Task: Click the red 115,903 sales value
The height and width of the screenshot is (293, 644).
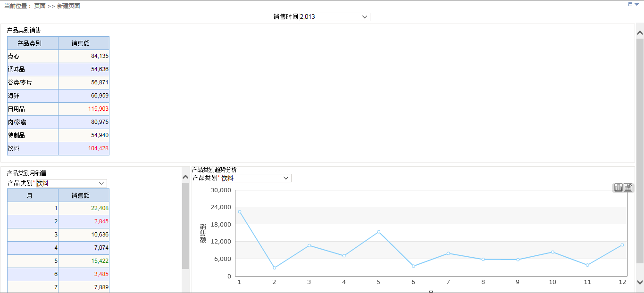Action: point(98,109)
